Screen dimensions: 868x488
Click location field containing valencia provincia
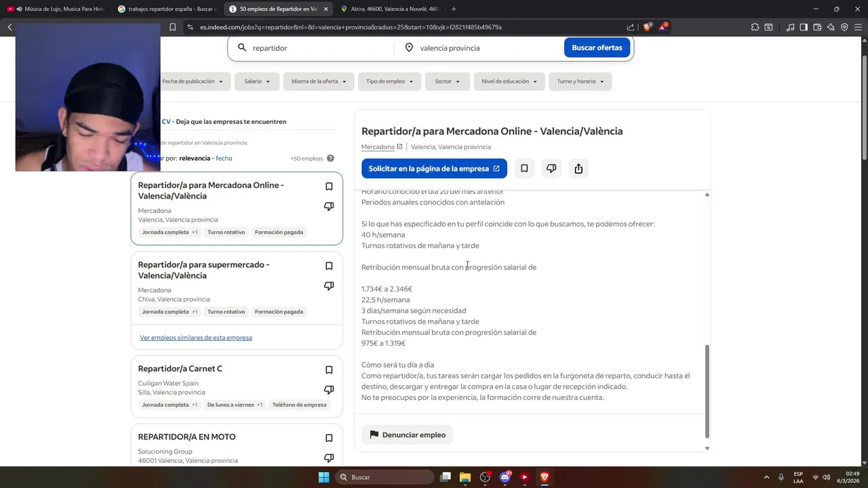[x=478, y=48]
